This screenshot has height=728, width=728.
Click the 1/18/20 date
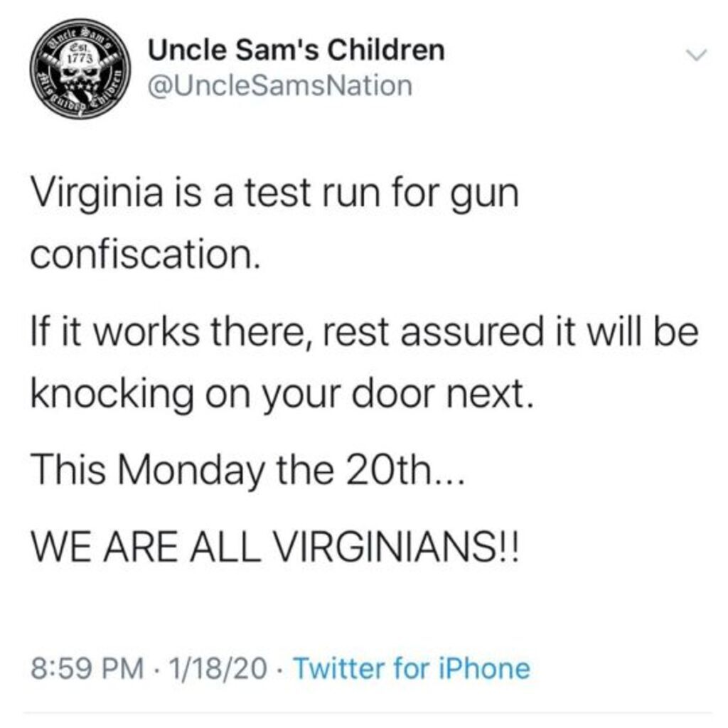coord(213,669)
